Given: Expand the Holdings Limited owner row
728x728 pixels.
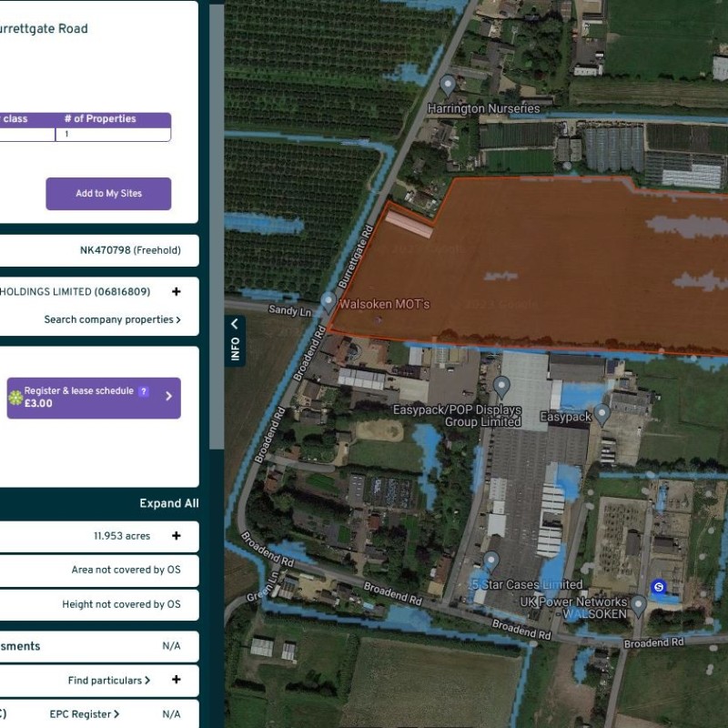Looking at the screenshot, I should click(x=176, y=292).
